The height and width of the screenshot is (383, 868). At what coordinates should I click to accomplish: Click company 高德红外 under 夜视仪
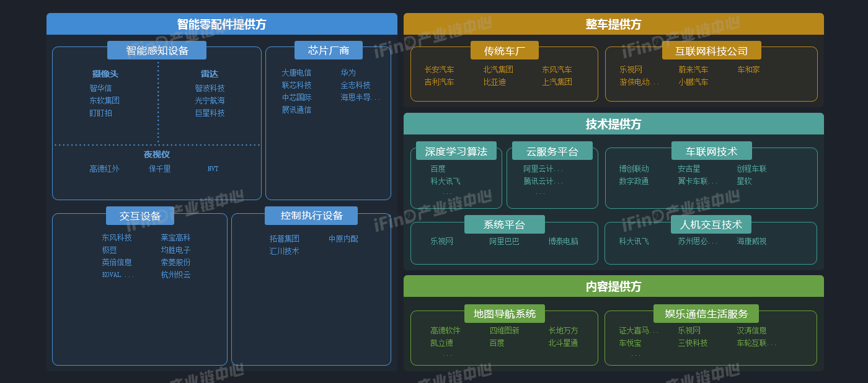point(104,169)
